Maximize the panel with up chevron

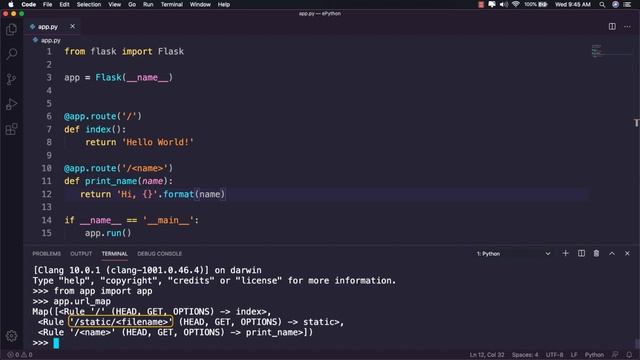point(612,253)
